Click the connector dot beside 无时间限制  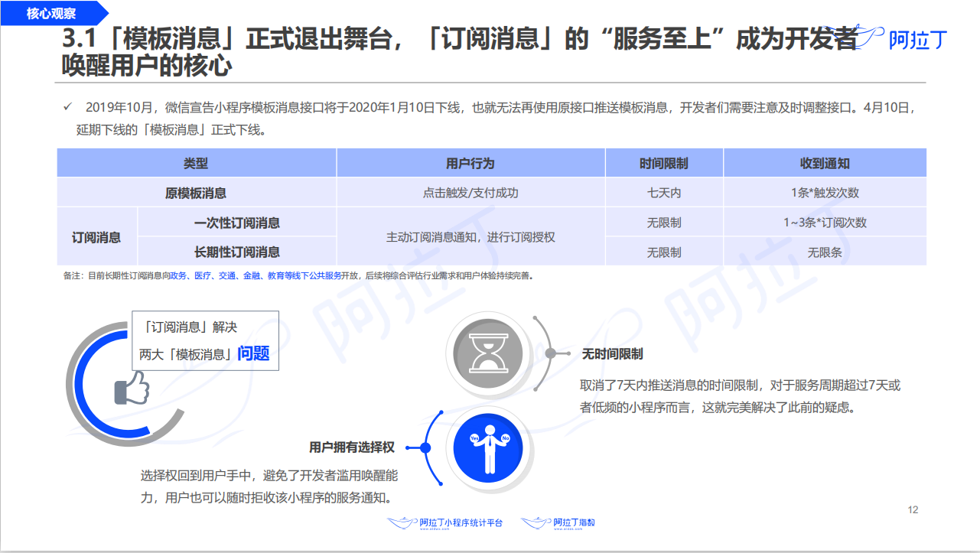tap(550, 353)
